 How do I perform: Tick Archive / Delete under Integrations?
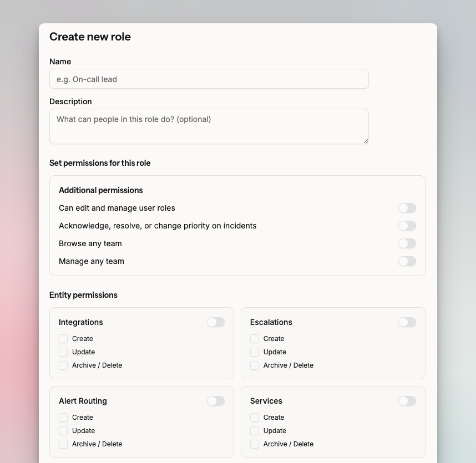coord(63,365)
